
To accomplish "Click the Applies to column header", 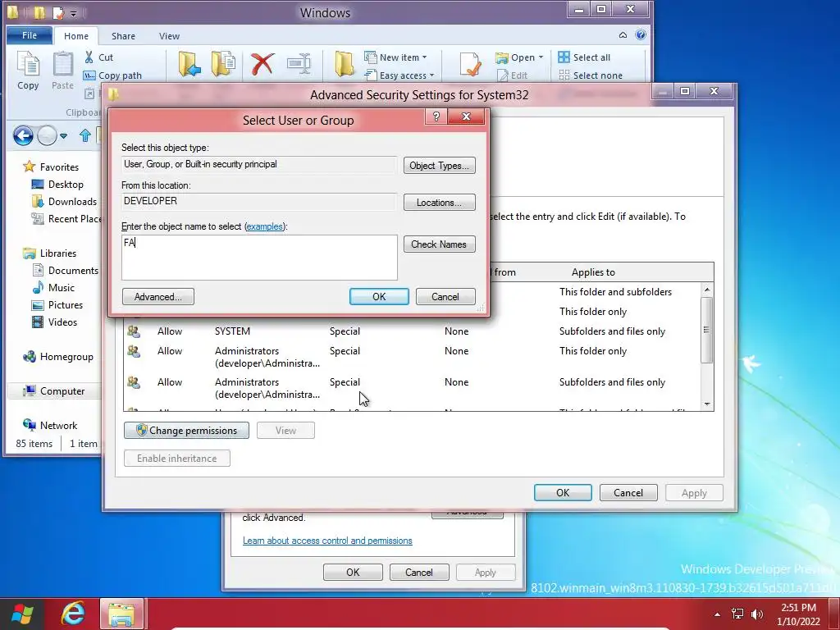I will [x=593, y=272].
